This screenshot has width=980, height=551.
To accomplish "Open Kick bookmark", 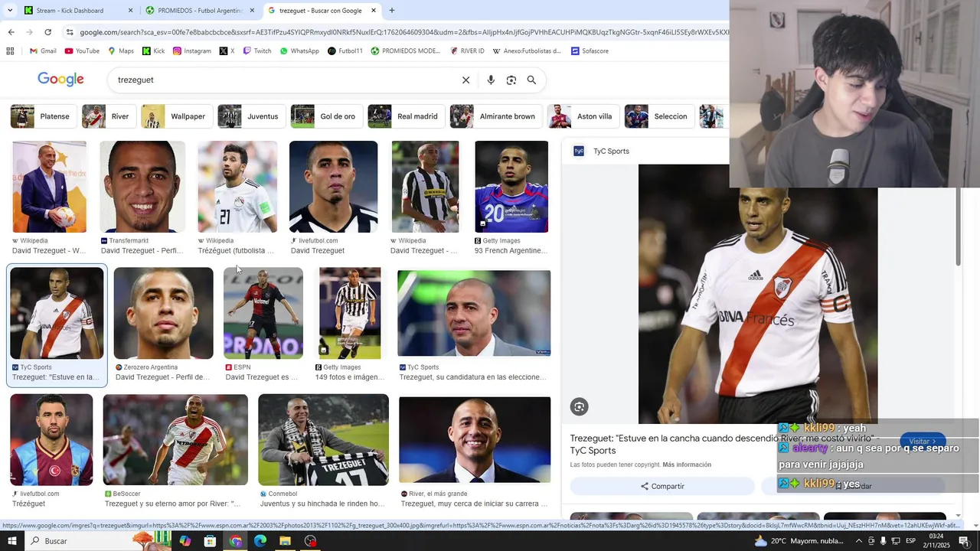I will [x=153, y=51].
